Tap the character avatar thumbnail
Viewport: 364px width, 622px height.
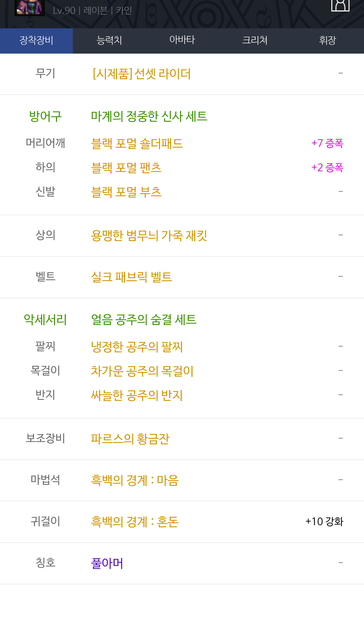[x=30, y=7]
